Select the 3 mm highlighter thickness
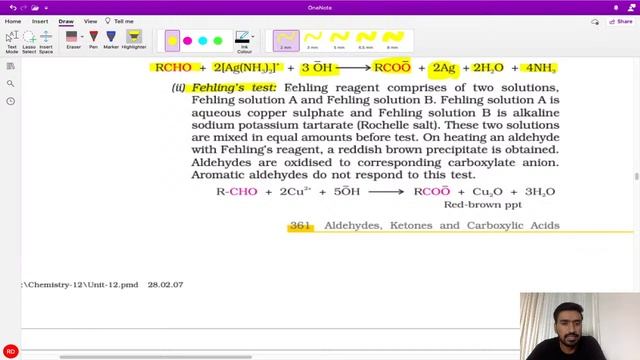This screenshot has height=360, width=640. [313, 40]
